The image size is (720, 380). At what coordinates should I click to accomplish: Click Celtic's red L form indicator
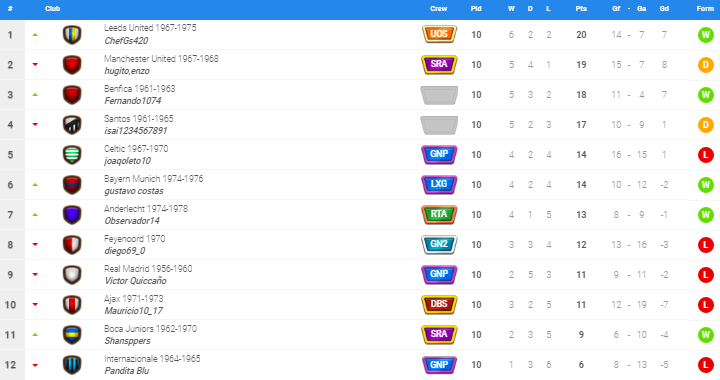(705, 155)
